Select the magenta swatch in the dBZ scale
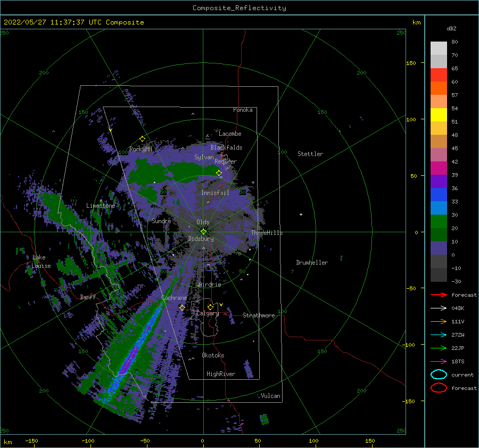The height and width of the screenshot is (448, 479). pyautogui.click(x=439, y=168)
